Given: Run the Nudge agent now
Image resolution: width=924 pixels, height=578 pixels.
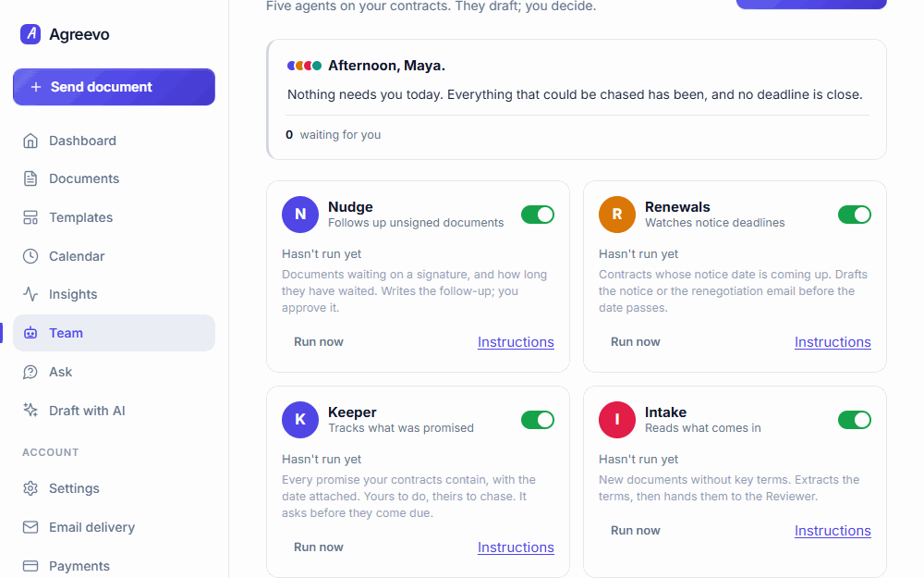Looking at the screenshot, I should (x=319, y=342).
